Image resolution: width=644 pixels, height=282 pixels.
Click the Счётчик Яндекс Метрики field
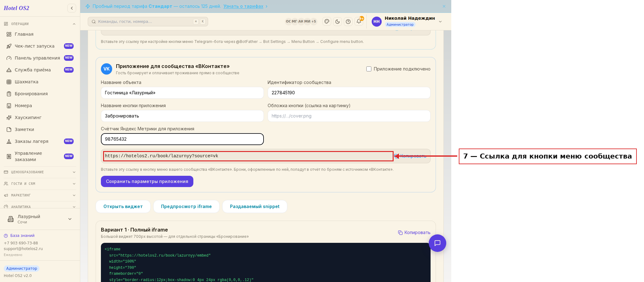click(182, 139)
